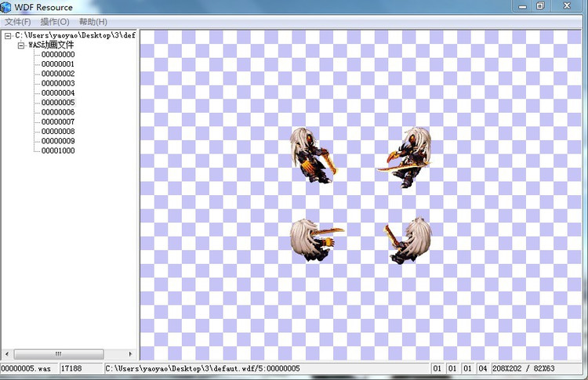Select tree entry 00000009
Viewport: 588px width, 380px height.
[58, 141]
